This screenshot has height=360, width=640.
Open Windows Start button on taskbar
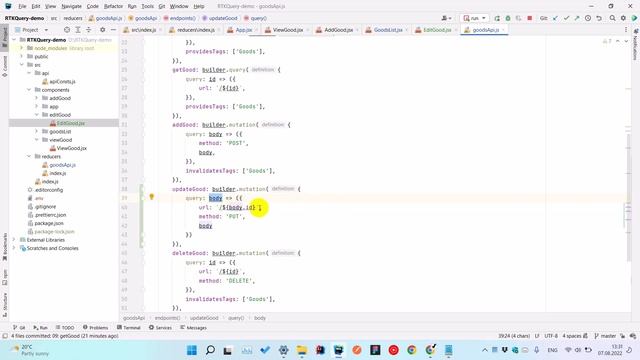191,350
